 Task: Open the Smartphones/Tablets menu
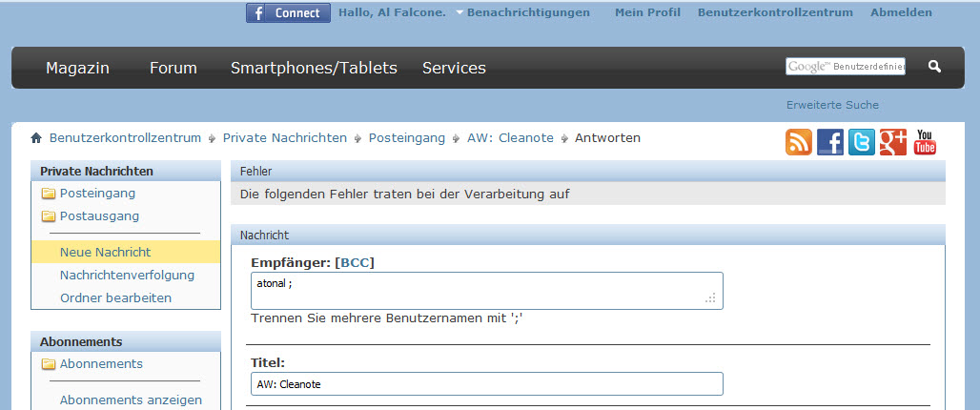pos(314,68)
